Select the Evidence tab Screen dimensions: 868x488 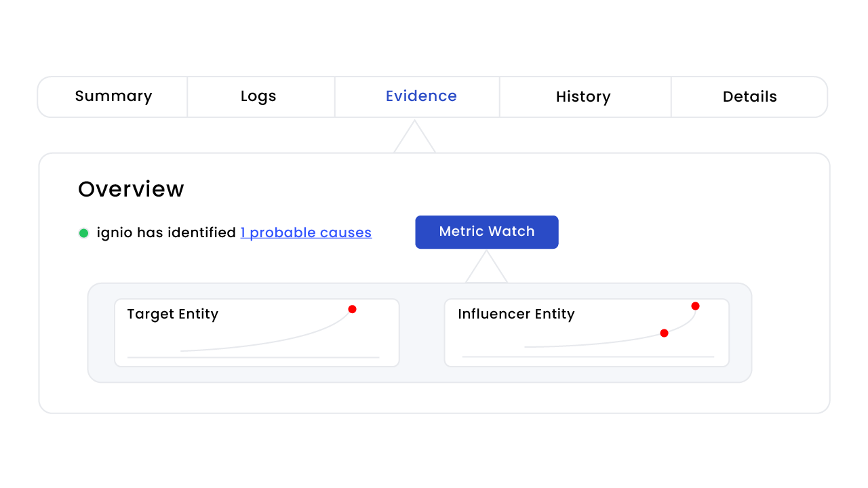pyautogui.click(x=421, y=96)
